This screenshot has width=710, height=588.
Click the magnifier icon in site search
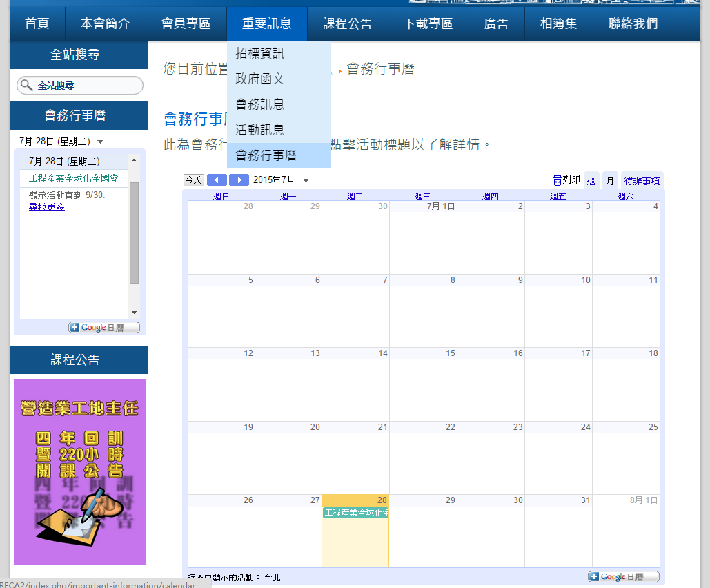click(x=26, y=86)
